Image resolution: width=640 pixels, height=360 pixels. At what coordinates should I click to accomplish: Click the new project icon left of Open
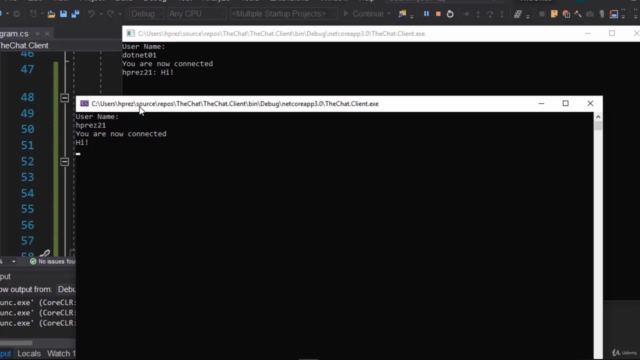point(33,14)
